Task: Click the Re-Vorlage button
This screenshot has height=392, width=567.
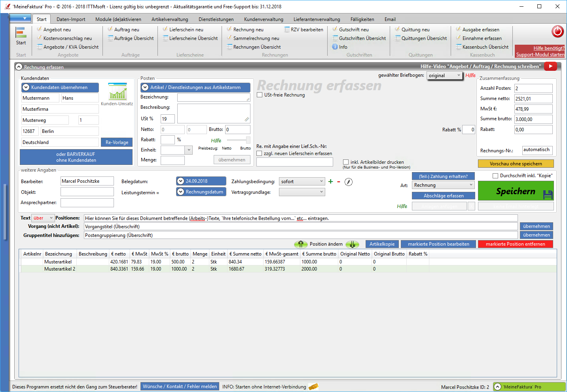Action: click(117, 142)
